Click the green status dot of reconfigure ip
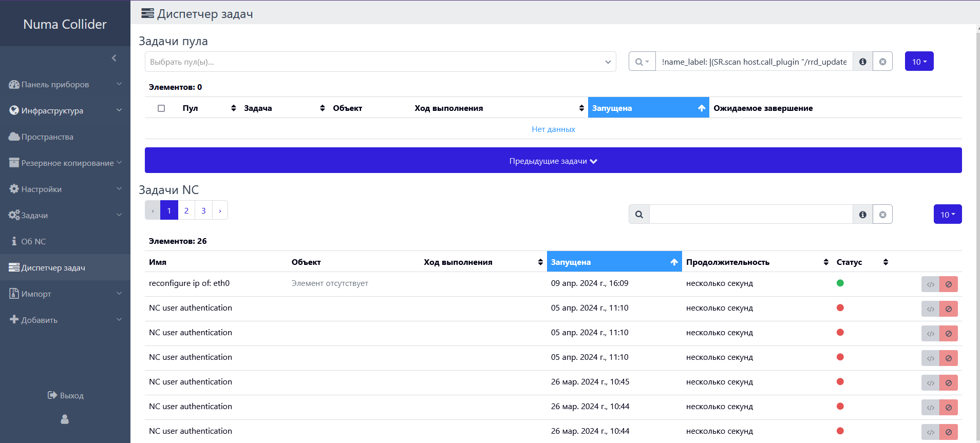Viewport: 980px width, 443px height. (x=840, y=283)
